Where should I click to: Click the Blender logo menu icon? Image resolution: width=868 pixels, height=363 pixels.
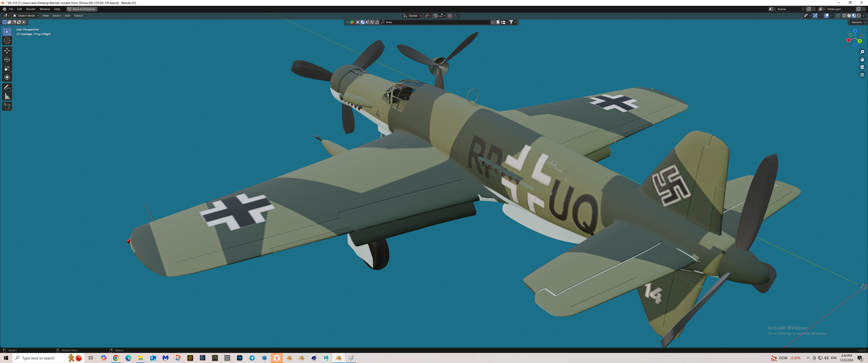4,9
